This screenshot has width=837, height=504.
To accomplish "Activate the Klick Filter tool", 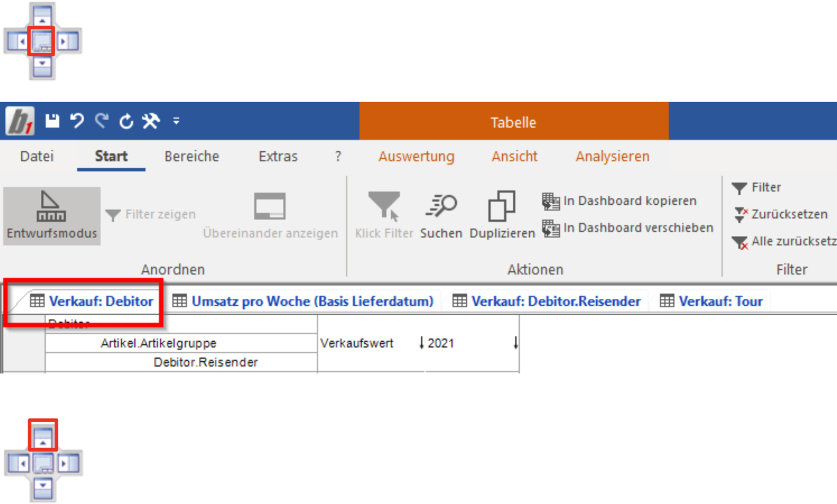I will (x=384, y=216).
